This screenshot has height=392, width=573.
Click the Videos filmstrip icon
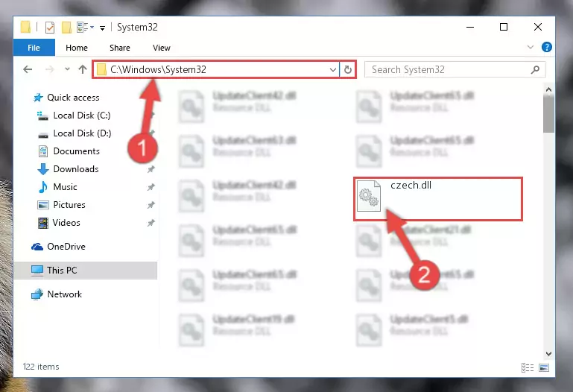click(x=43, y=223)
